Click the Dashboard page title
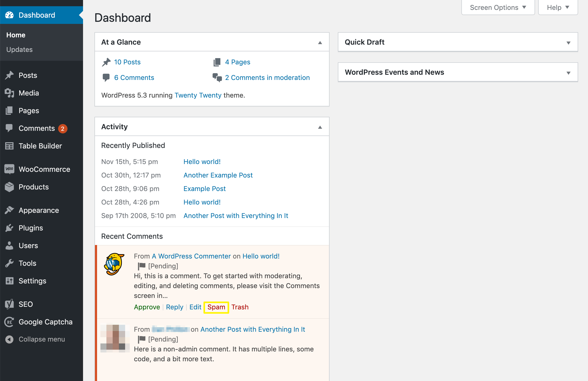 click(123, 18)
